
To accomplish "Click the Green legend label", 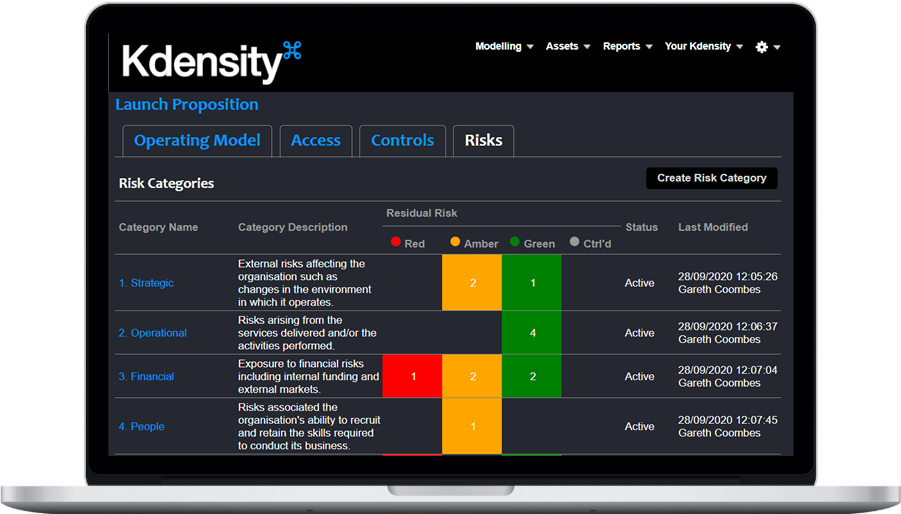I will coord(539,244).
